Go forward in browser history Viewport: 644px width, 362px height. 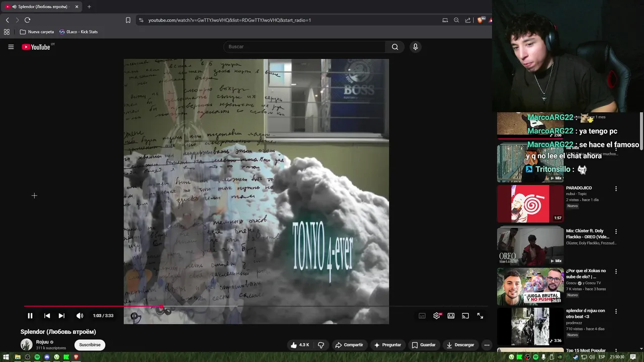click(17, 20)
